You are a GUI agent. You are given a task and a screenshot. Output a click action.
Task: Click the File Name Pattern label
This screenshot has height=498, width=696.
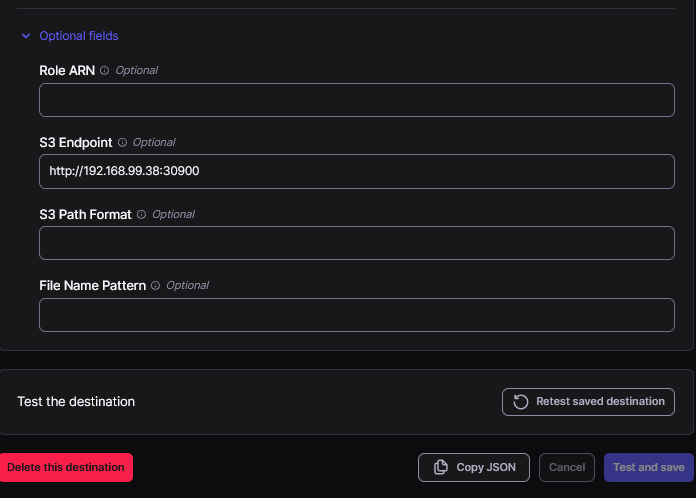[x=92, y=286]
